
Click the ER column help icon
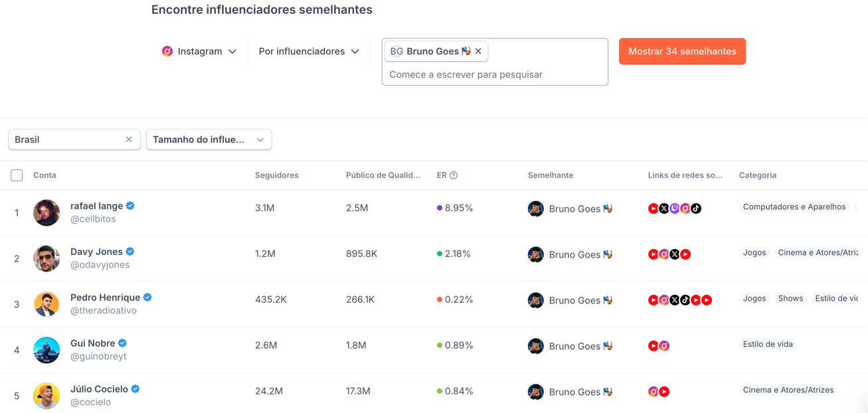point(454,175)
